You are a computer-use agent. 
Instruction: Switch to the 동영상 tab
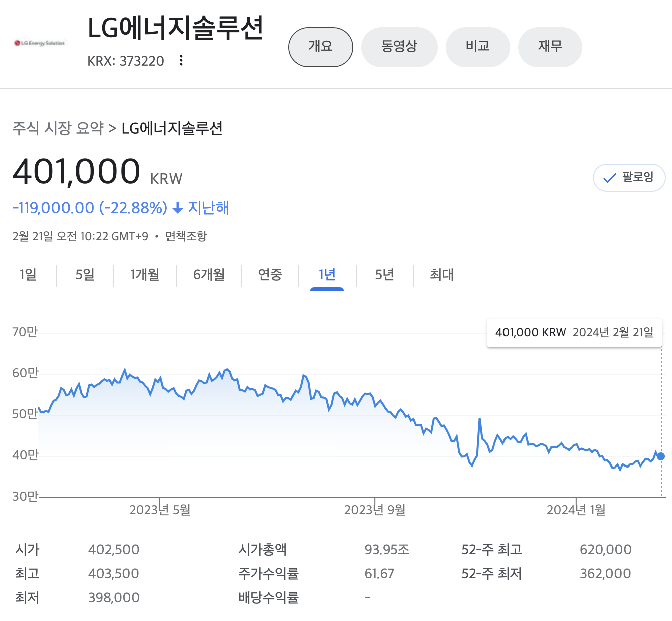[399, 47]
